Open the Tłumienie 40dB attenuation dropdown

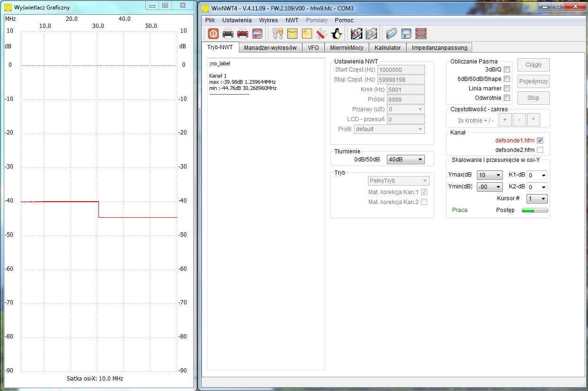tap(405, 160)
